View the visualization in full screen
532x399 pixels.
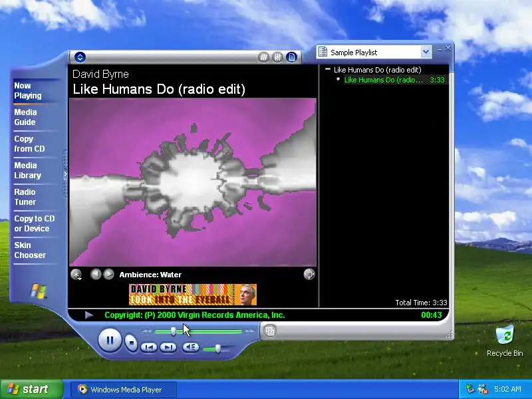tap(309, 274)
